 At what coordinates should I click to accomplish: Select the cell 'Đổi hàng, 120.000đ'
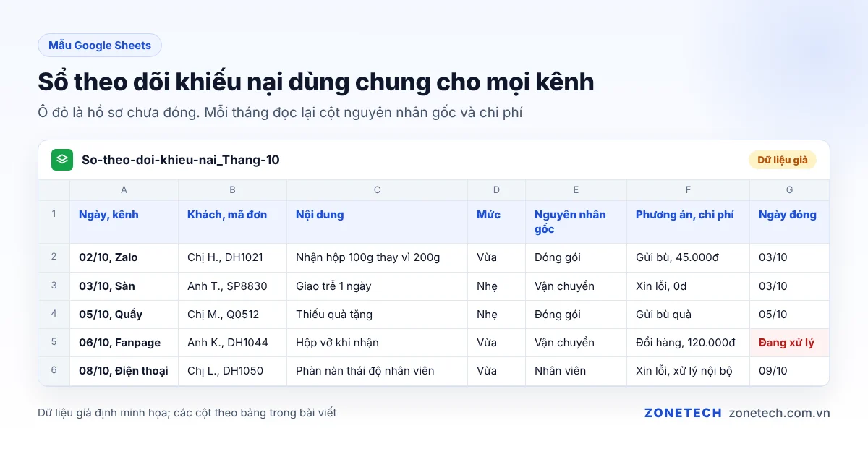tap(689, 342)
